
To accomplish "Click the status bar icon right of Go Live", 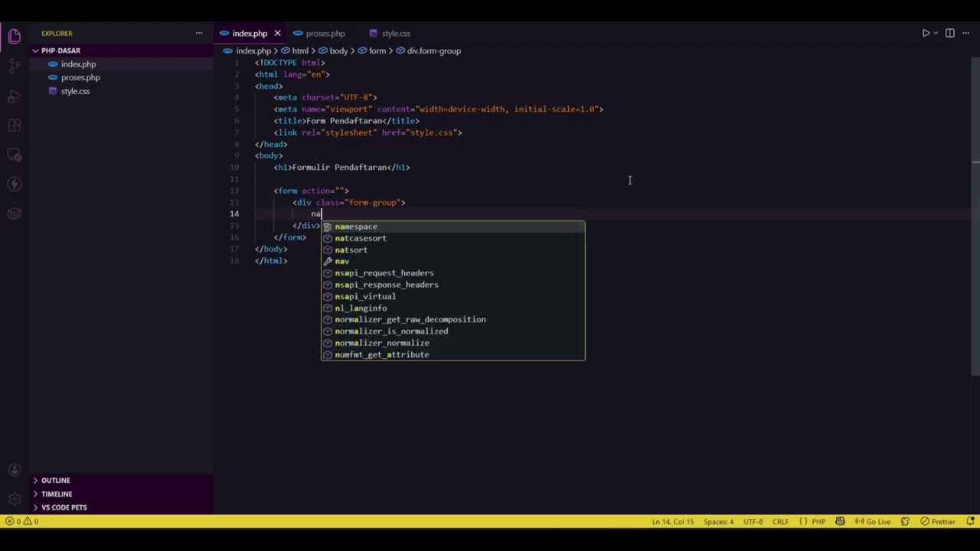I will [x=906, y=522].
